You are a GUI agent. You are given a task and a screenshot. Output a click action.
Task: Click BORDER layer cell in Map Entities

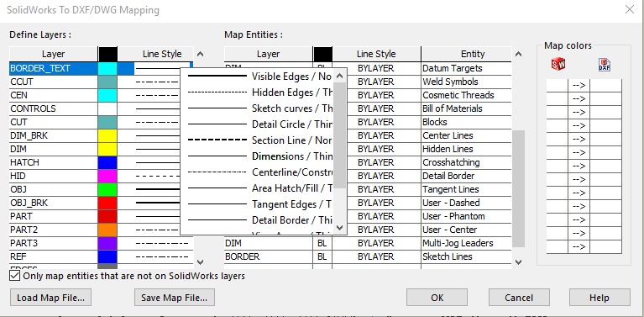click(268, 256)
